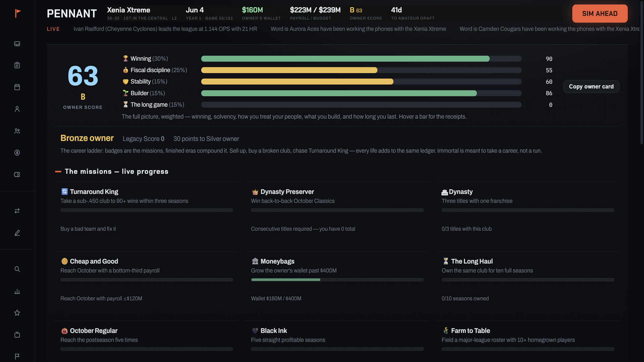Select the single person icon in sidebar
The image size is (644, 362).
coord(17,109)
